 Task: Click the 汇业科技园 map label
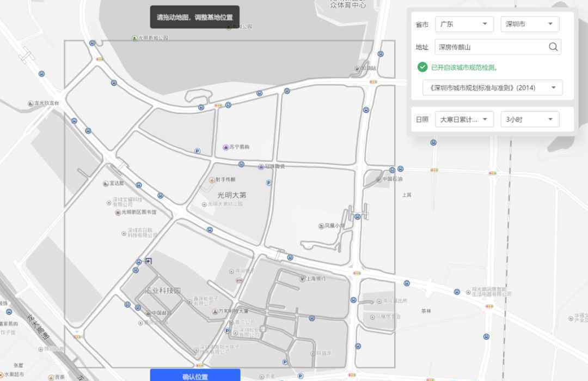click(x=163, y=291)
